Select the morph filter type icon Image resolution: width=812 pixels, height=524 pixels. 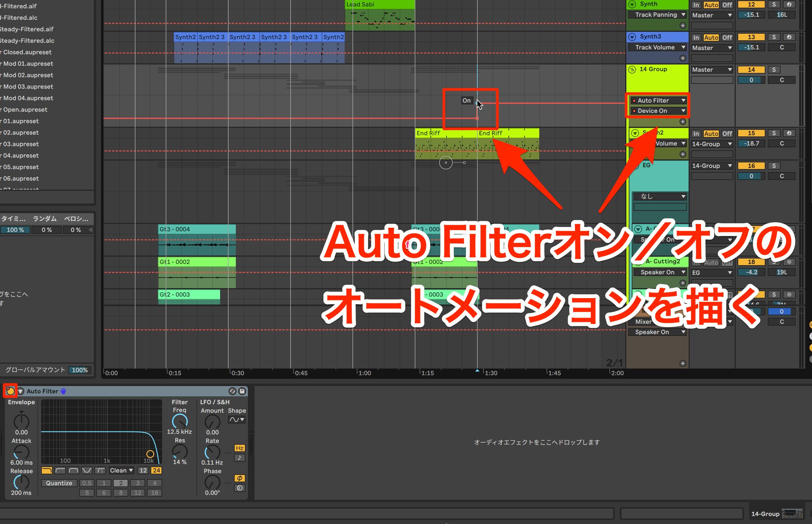click(100, 470)
